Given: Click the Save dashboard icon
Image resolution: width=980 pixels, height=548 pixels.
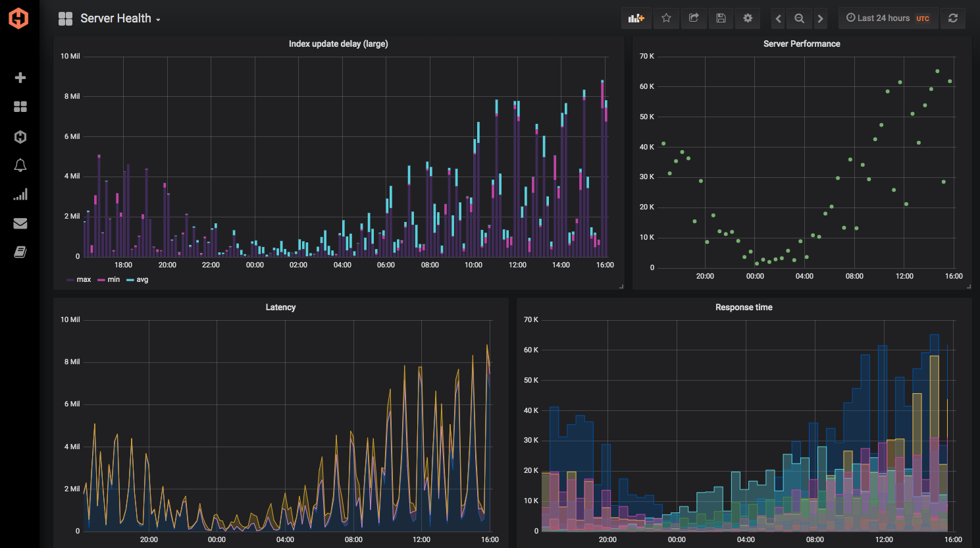Looking at the screenshot, I should (720, 18).
